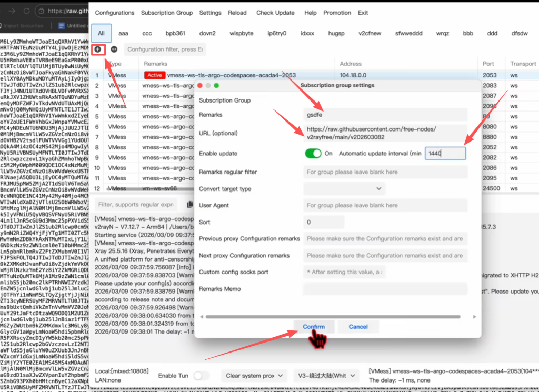539x392 pixels.
Task: Close dialog with red dot button
Action: pos(200,85)
